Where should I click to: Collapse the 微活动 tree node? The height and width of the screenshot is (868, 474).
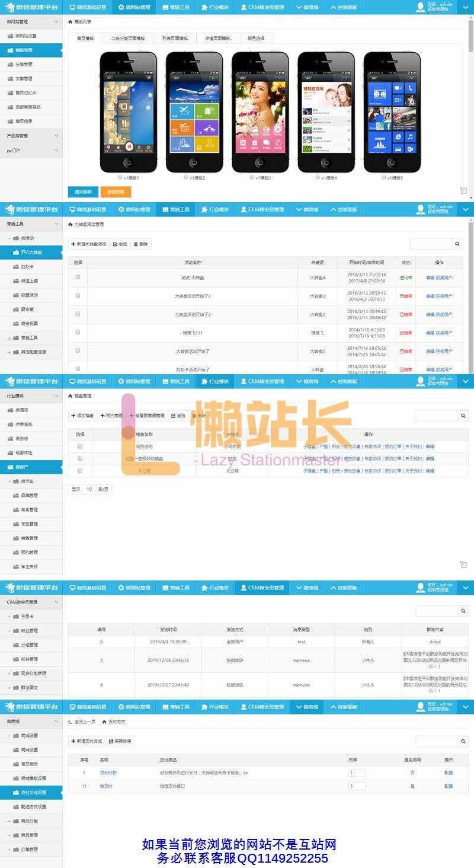click(x=9, y=238)
